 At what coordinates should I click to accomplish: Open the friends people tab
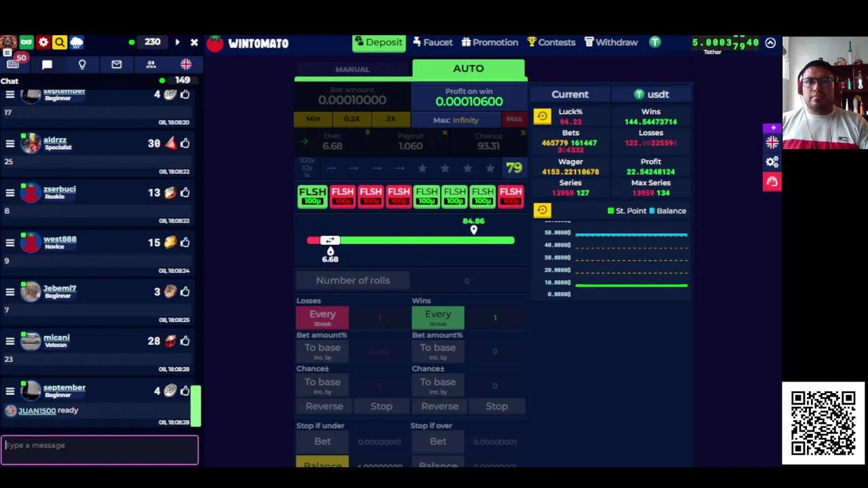tap(151, 64)
